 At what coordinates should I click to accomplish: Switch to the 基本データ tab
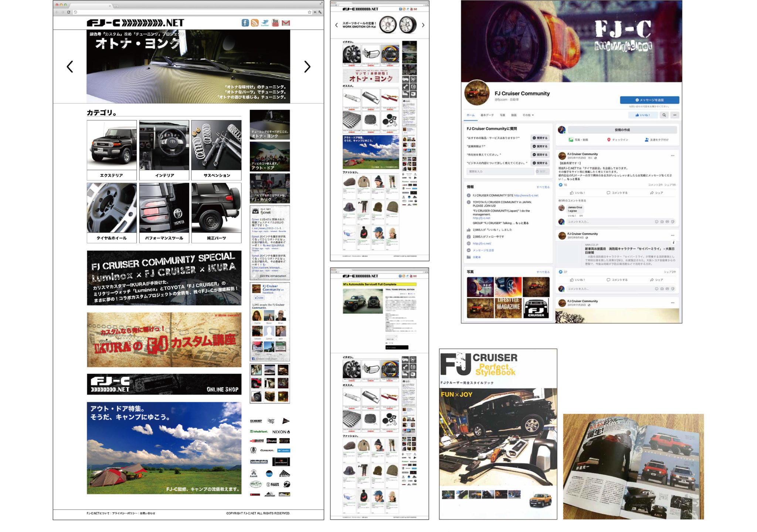click(487, 115)
